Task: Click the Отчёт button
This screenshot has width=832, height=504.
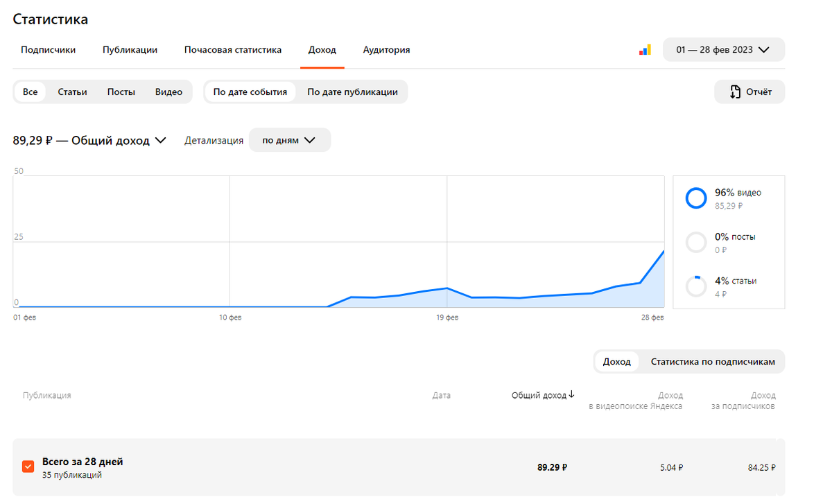Action: click(749, 92)
